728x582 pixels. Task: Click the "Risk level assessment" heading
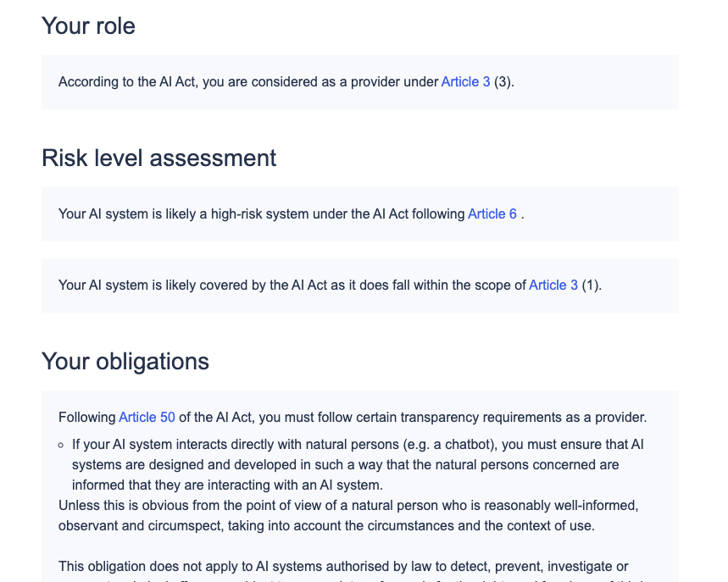(159, 158)
